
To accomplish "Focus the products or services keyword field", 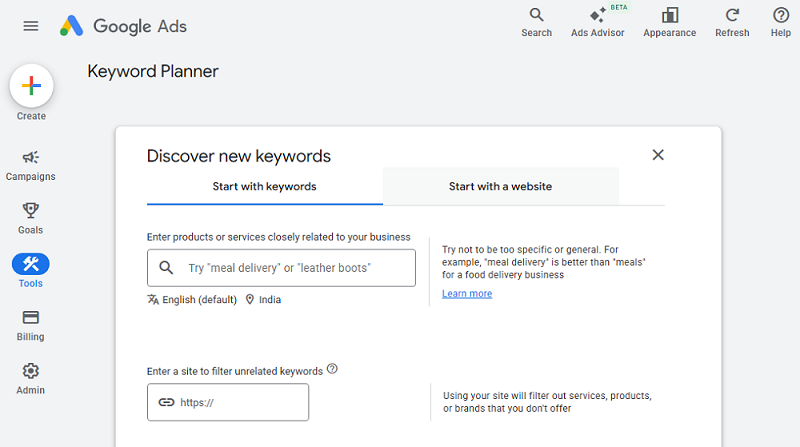I will 281,268.
